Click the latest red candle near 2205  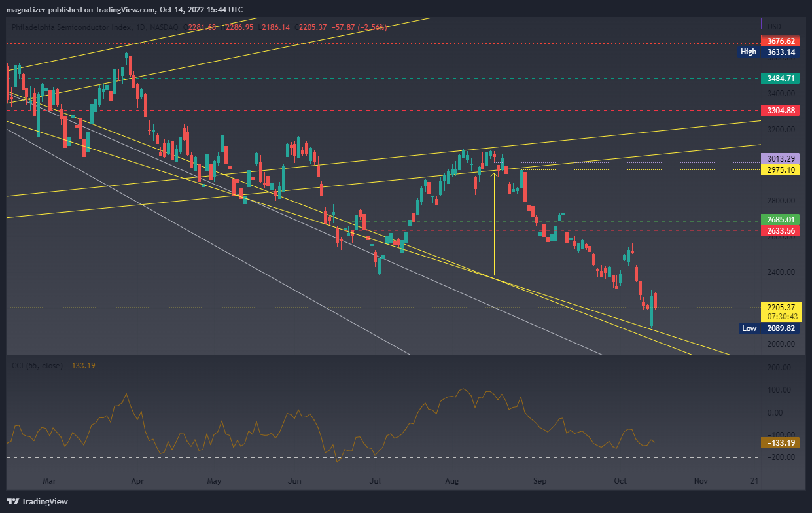[x=656, y=300]
